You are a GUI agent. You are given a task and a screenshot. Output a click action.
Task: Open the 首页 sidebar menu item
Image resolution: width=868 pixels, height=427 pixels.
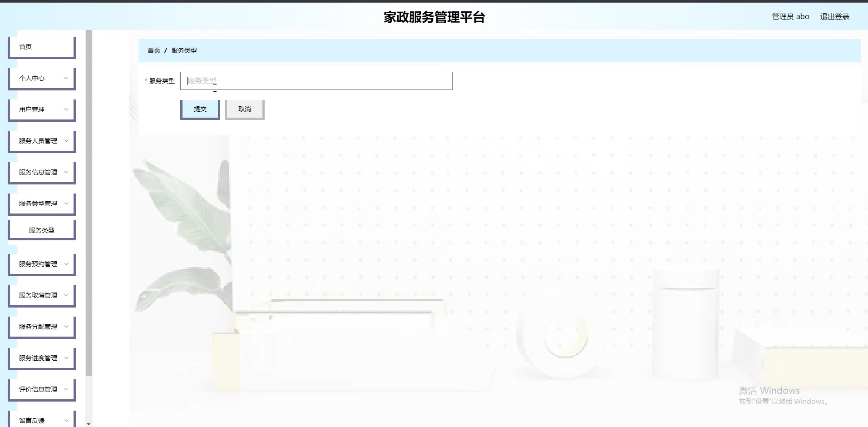coord(42,47)
